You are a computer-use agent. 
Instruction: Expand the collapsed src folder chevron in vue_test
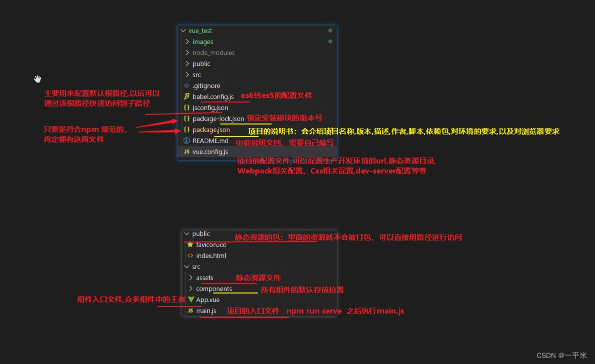coord(187,74)
